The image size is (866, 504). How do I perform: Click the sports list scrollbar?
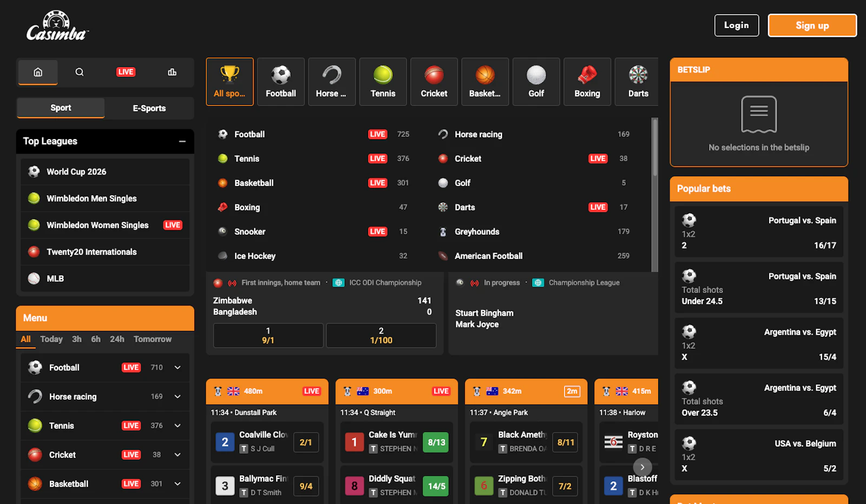[655, 148]
